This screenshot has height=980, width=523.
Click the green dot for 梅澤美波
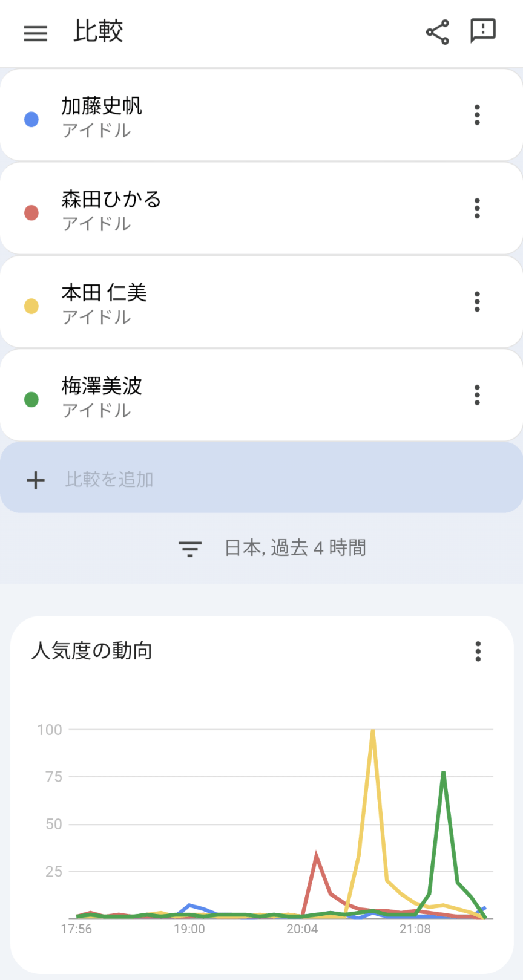click(x=31, y=399)
